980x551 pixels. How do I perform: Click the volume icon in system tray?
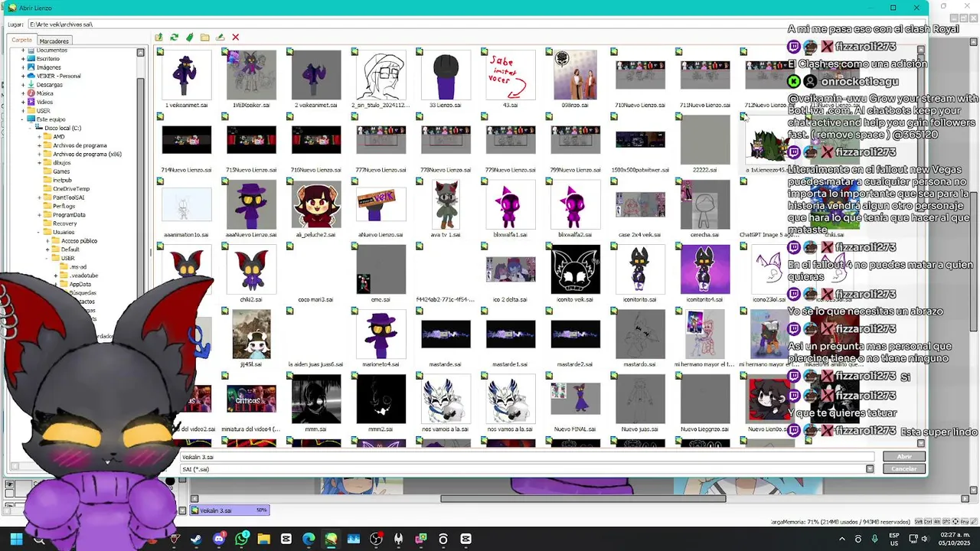coord(926,539)
